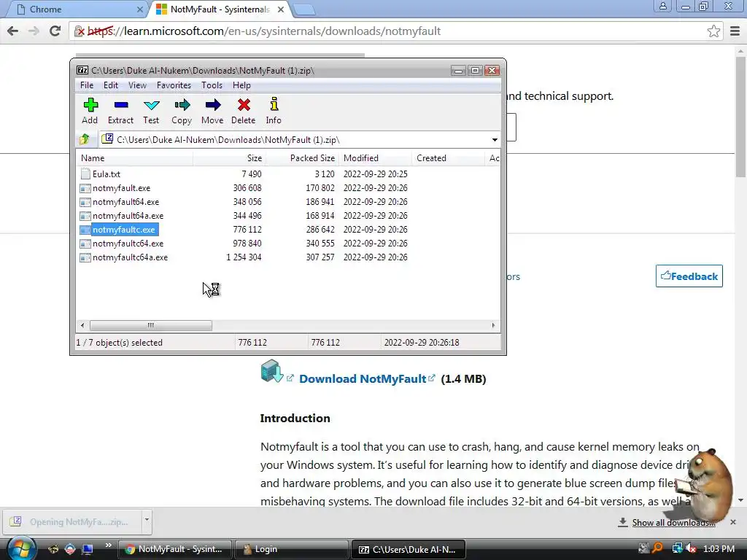Image resolution: width=747 pixels, height=560 pixels.
Task: Sort by the Name column header
Action: [x=134, y=158]
